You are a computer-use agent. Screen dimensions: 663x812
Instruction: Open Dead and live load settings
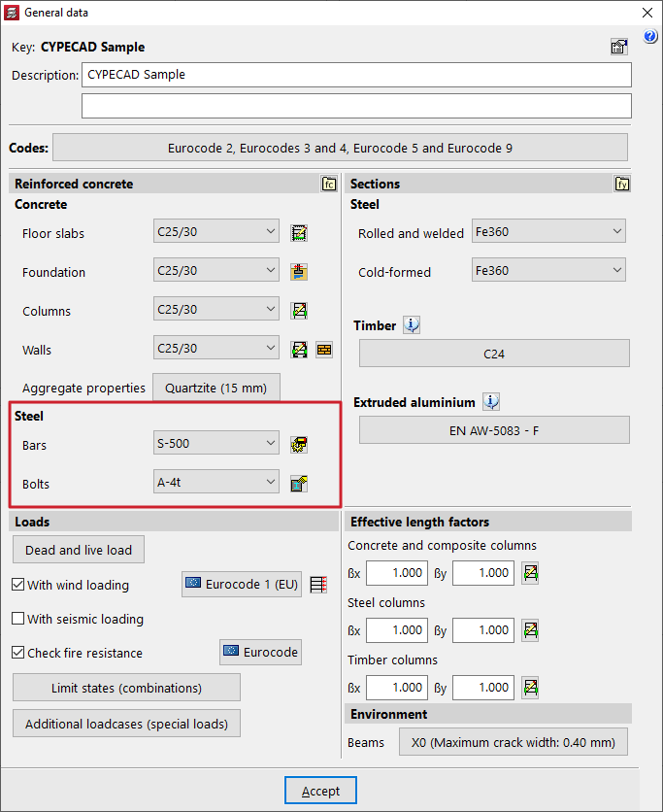click(79, 550)
